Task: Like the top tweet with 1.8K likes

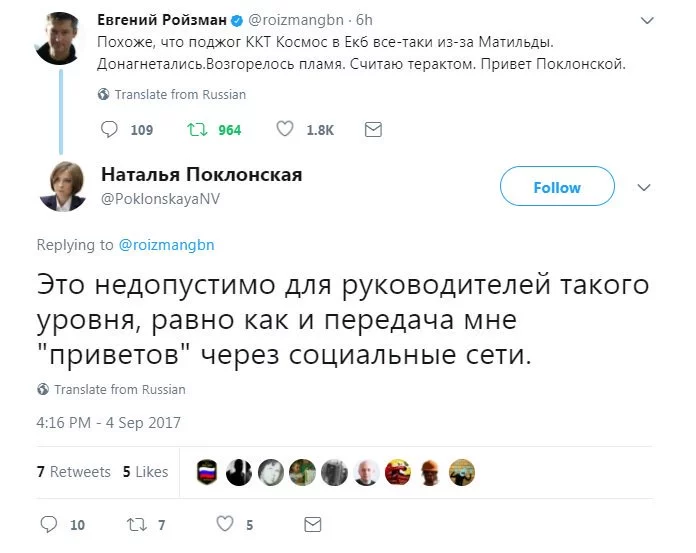Action: tap(285, 129)
